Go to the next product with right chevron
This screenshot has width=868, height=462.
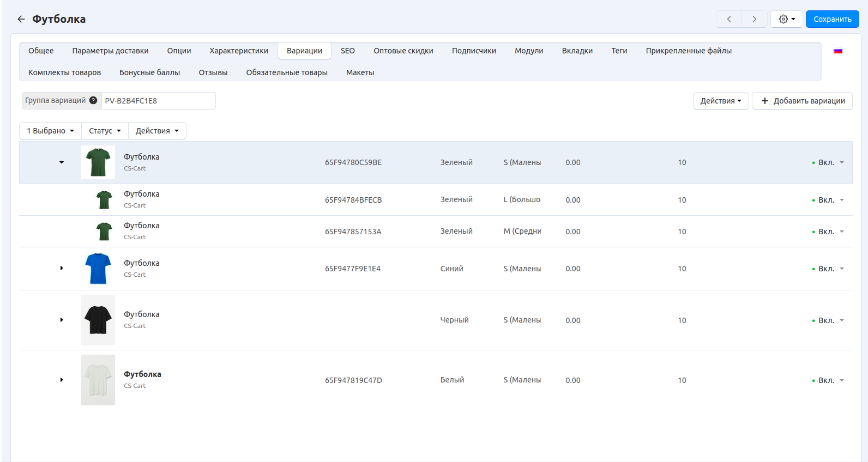pos(754,19)
